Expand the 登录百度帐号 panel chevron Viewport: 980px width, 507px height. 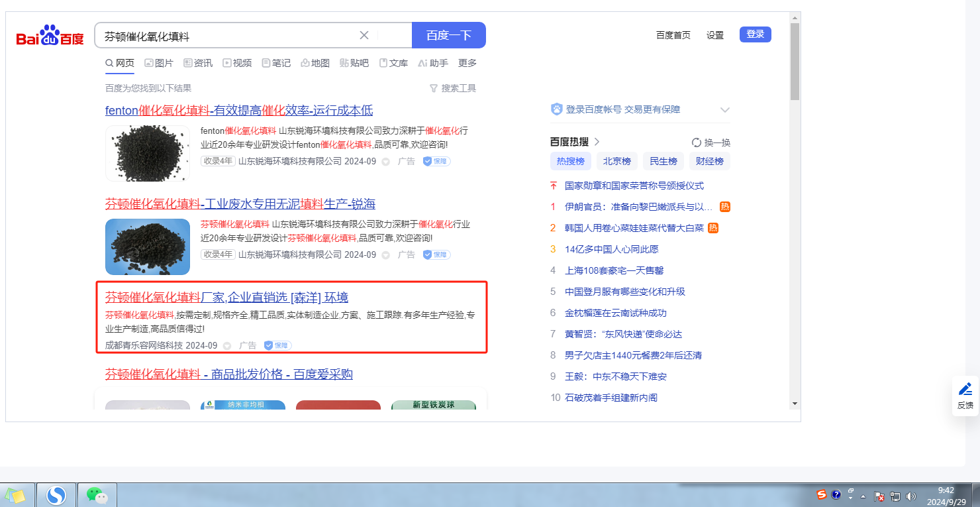724,110
